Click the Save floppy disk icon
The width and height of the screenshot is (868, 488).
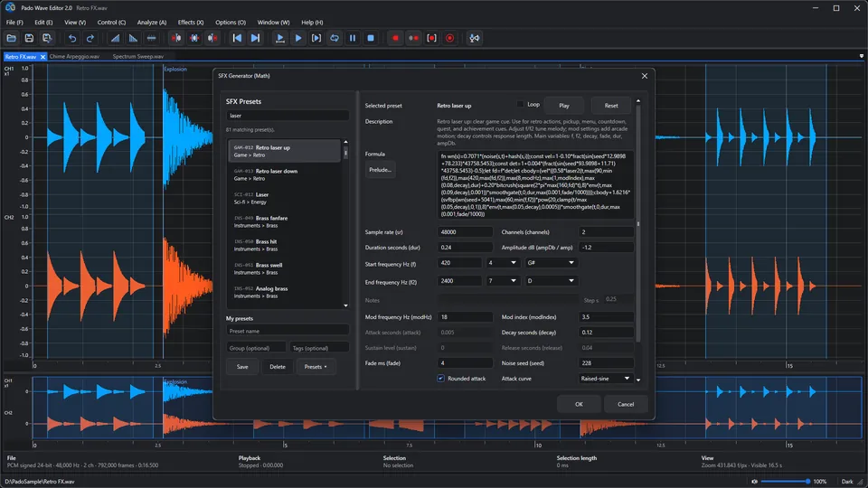click(29, 38)
